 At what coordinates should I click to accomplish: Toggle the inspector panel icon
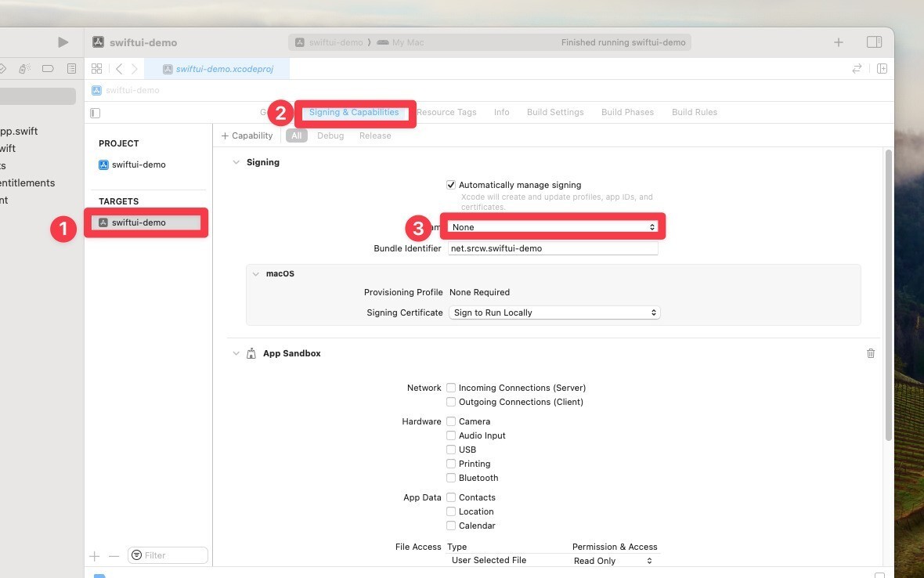pos(874,42)
